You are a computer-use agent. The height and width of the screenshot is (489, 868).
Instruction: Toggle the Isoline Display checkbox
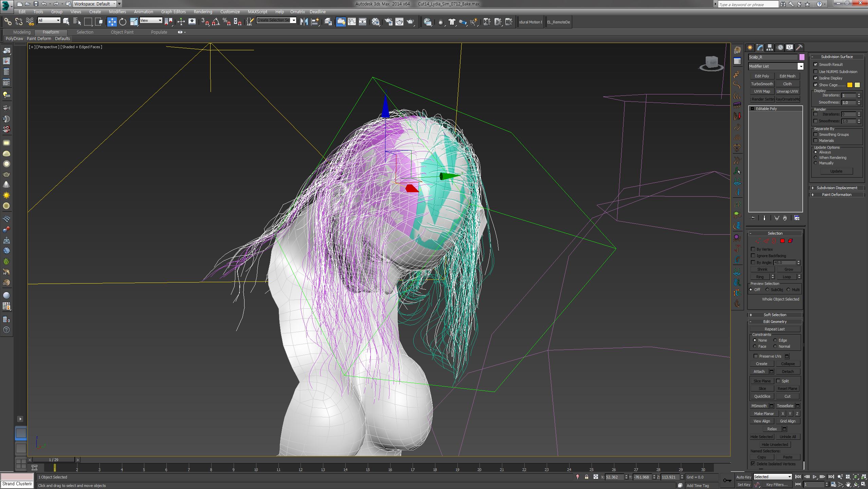(816, 78)
